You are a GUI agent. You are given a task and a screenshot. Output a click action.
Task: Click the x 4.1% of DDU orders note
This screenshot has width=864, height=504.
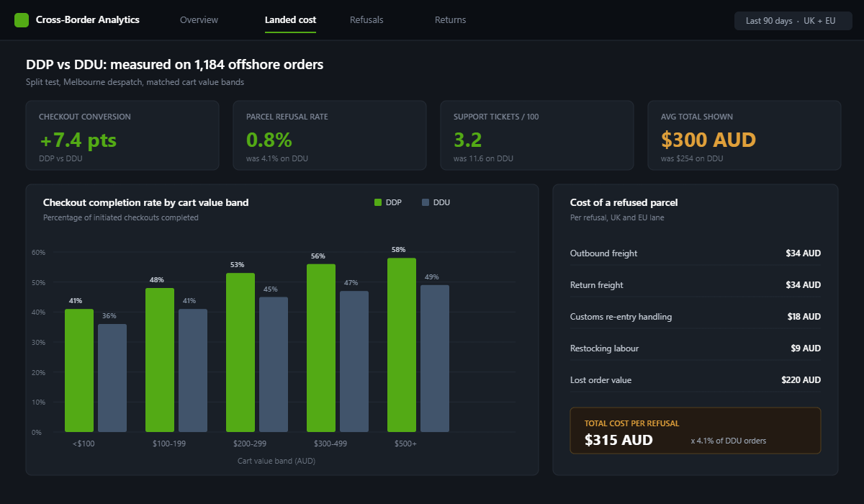coord(728,441)
